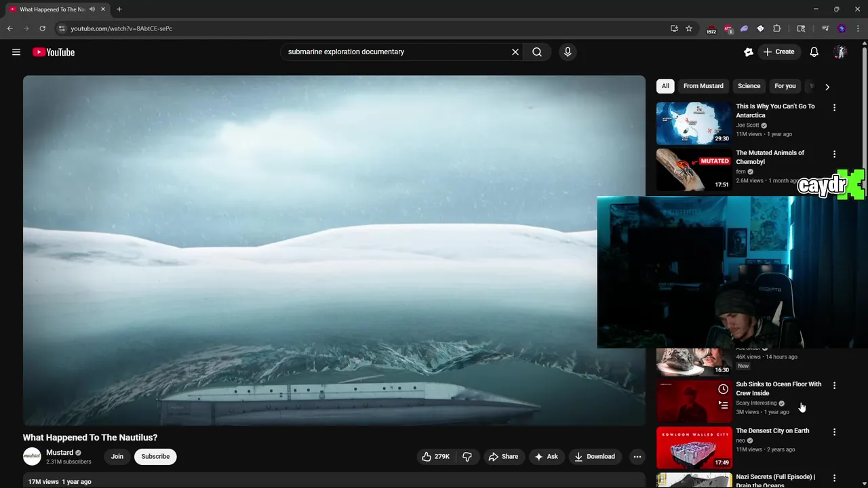Image resolution: width=868 pixels, height=488 pixels.
Task: Dislike the Nautilus video
Action: tap(467, 457)
